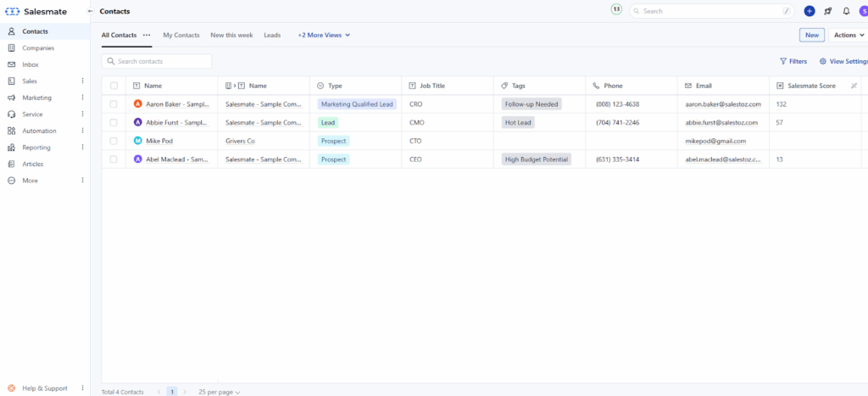
Task: Toggle the select-all checkbox in the header
Action: point(114,86)
